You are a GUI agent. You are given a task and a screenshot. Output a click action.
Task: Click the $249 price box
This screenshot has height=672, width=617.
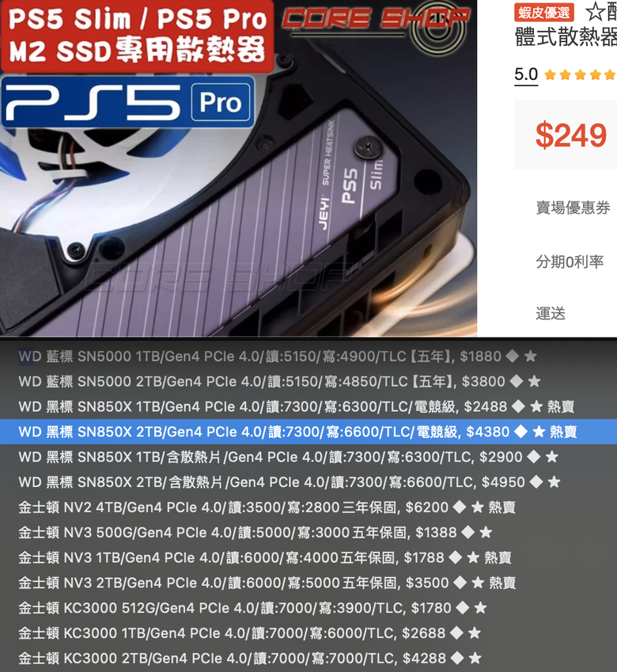pos(566,135)
